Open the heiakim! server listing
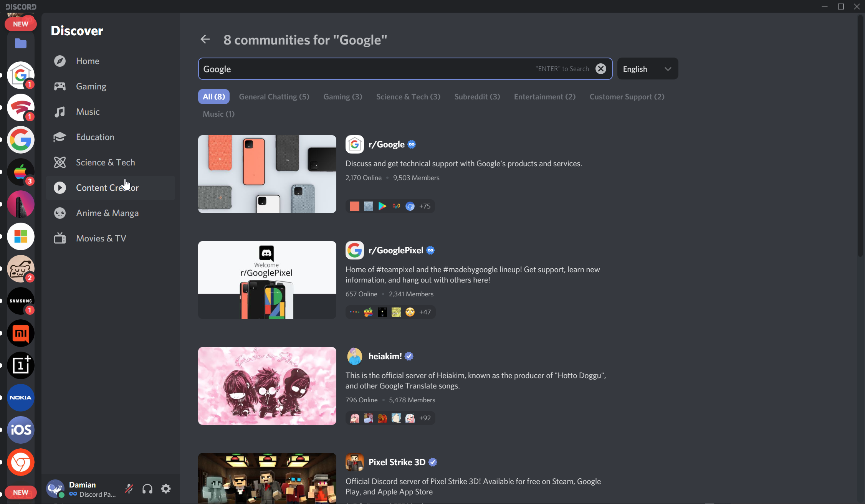865x504 pixels. [385, 356]
